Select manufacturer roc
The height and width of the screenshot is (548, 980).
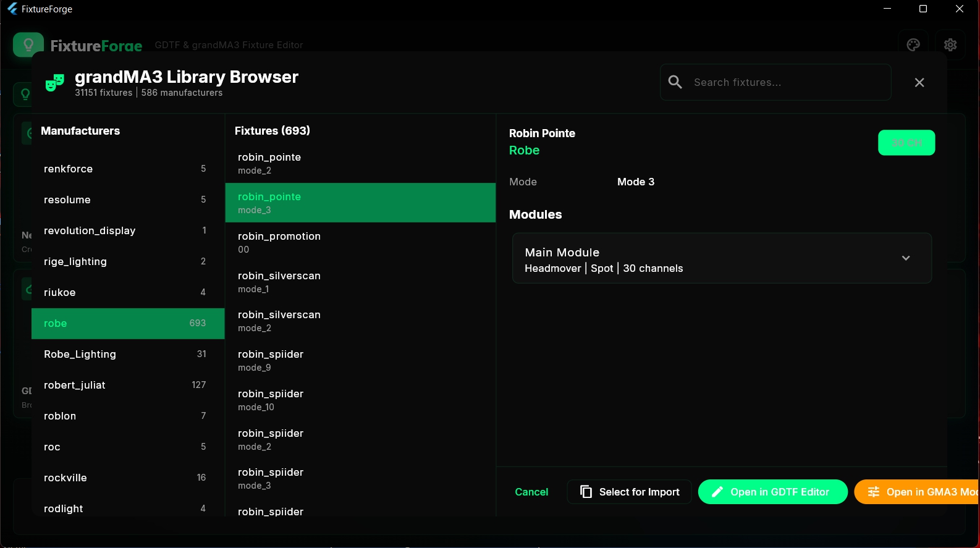click(128, 447)
